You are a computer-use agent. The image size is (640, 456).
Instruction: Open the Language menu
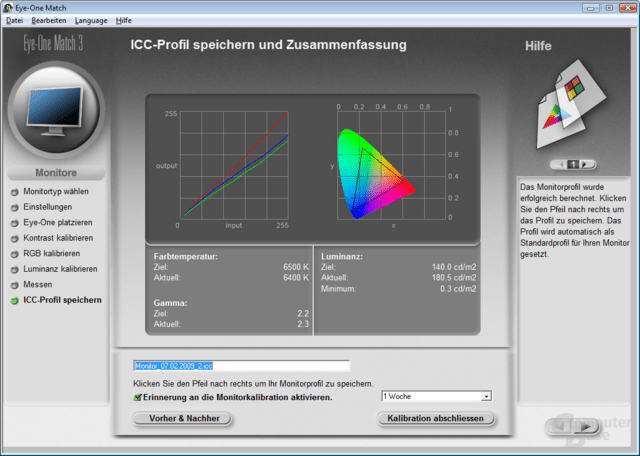point(91,20)
